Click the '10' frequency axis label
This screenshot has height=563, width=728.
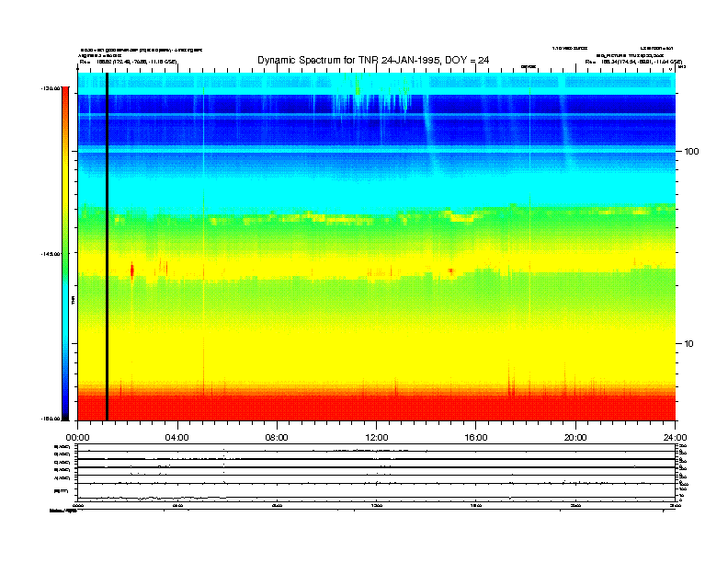688,344
